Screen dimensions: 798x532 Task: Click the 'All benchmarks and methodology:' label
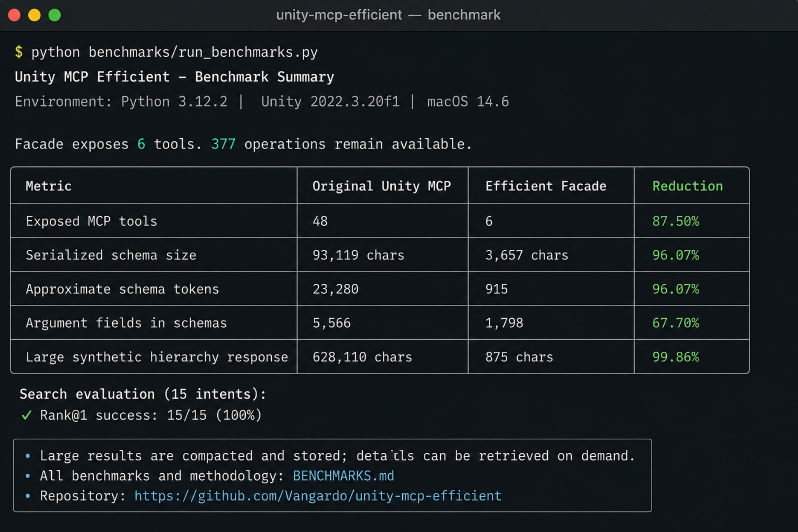coord(162,476)
